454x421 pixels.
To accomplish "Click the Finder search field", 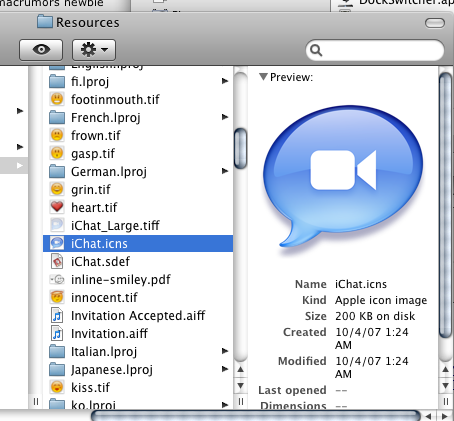I will coord(375,50).
